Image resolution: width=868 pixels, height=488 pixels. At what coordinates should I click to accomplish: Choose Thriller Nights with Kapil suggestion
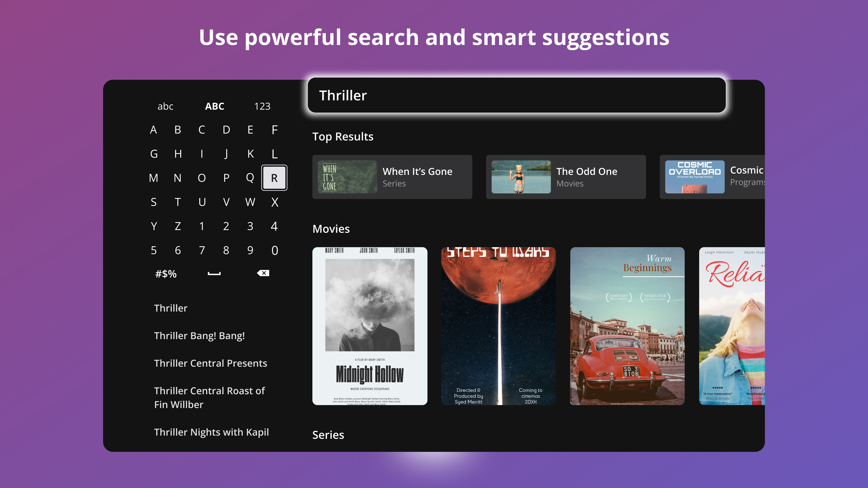pos(211,432)
